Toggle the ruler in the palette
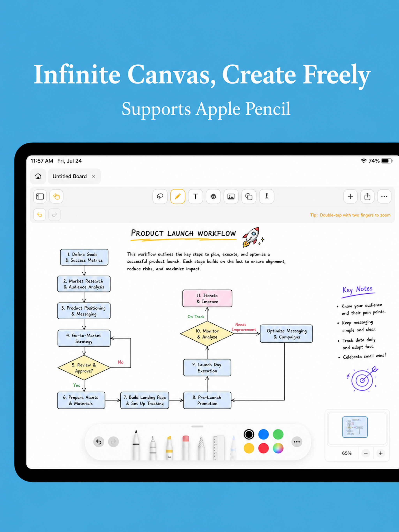Screen dimensions: 399x532 point(219,448)
